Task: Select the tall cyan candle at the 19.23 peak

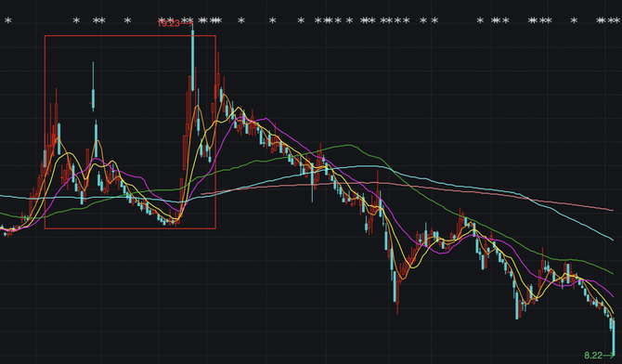Action: 193,58
